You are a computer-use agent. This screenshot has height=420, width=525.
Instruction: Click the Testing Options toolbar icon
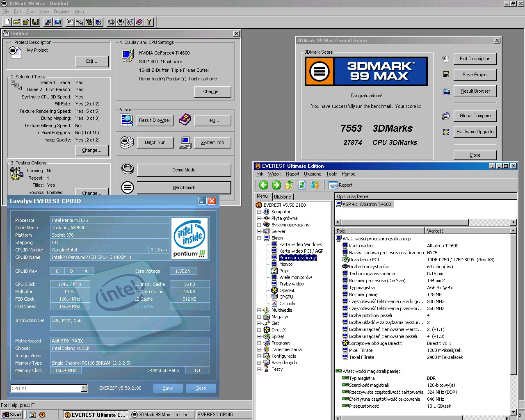89,22
